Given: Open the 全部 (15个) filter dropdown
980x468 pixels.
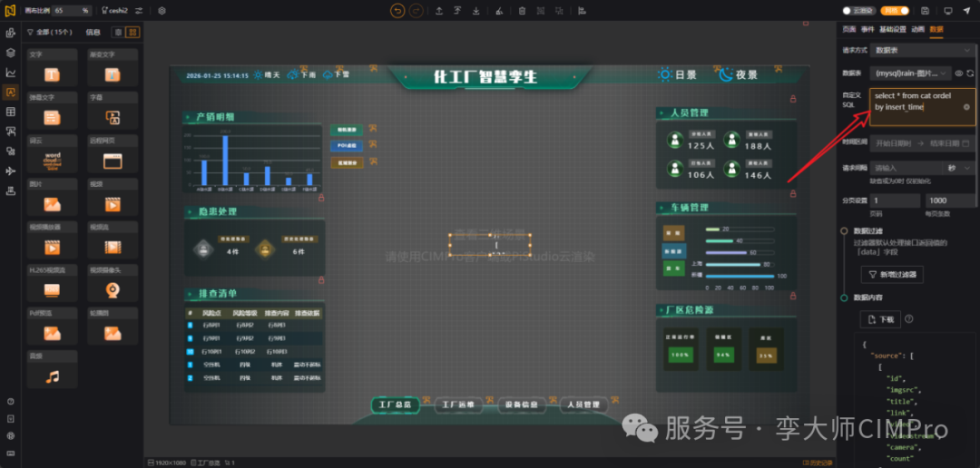Looking at the screenshot, I should 50,32.
